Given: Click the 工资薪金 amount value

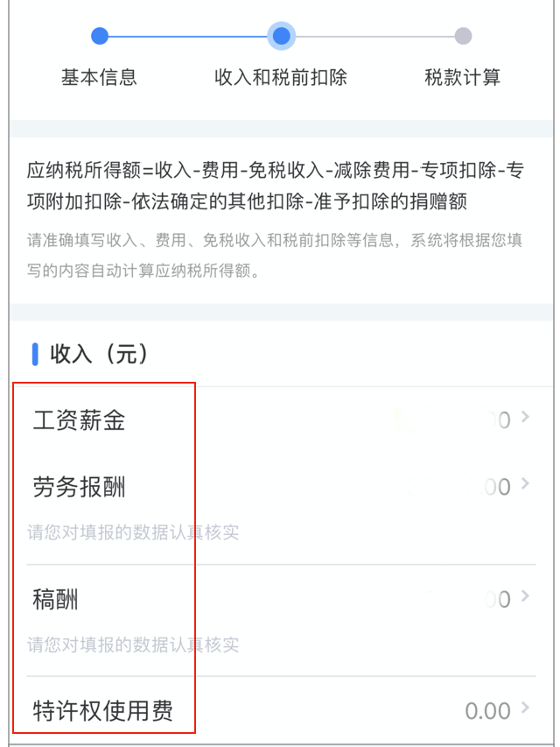Looking at the screenshot, I should point(490,421).
